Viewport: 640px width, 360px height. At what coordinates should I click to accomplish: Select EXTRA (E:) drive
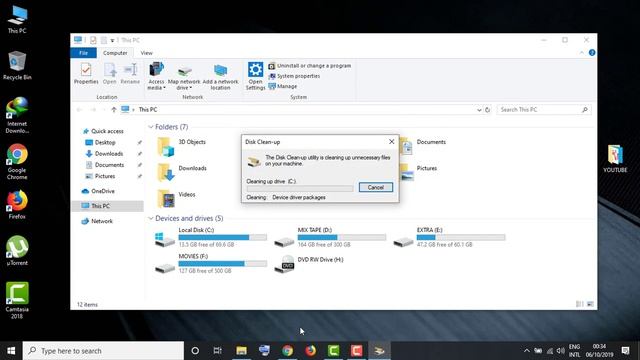(449, 238)
